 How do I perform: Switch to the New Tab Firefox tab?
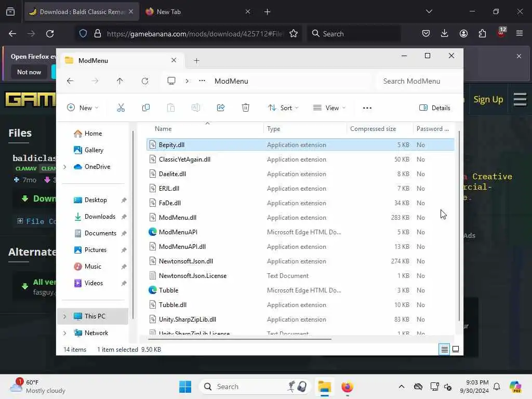[198, 11]
